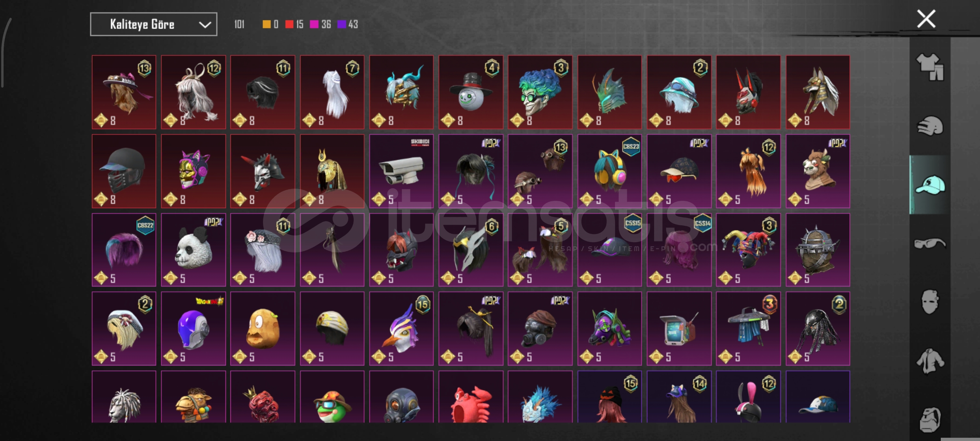Open the backpack category icon at sidebar bottom
This screenshot has height=441, width=980.
click(x=930, y=419)
